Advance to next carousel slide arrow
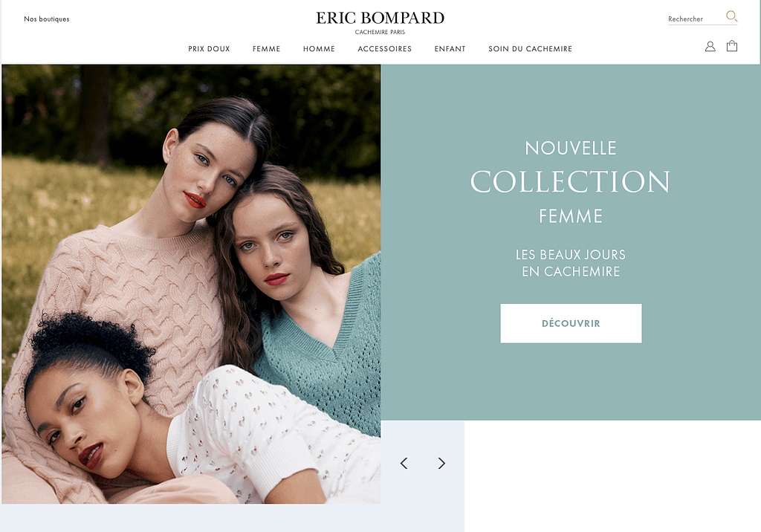This screenshot has height=532, width=761. tap(441, 463)
